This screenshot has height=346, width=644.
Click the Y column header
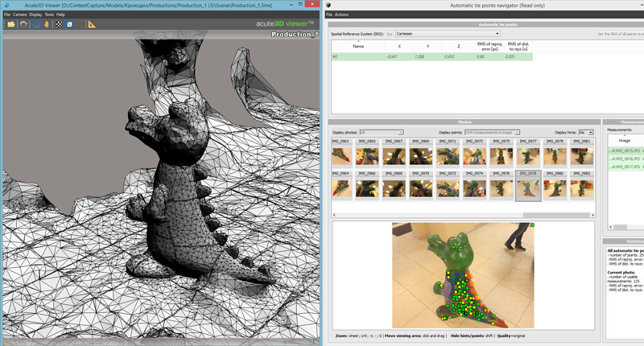[427, 47]
